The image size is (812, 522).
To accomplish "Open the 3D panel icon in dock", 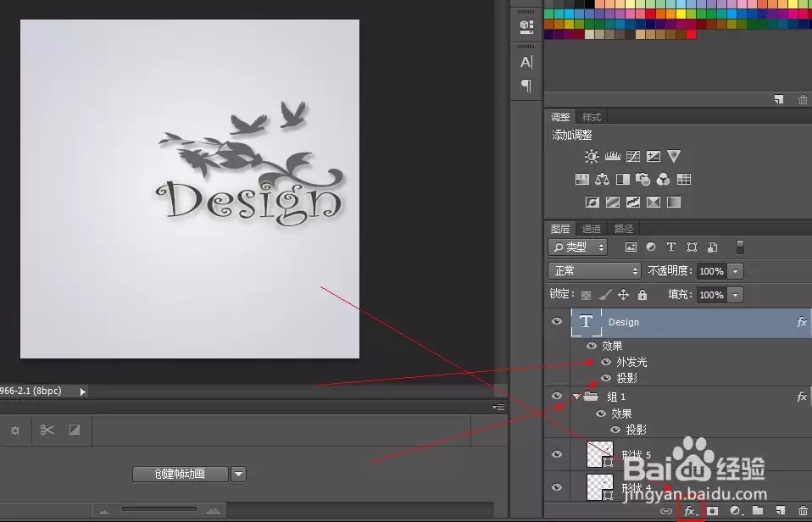I will click(x=526, y=26).
